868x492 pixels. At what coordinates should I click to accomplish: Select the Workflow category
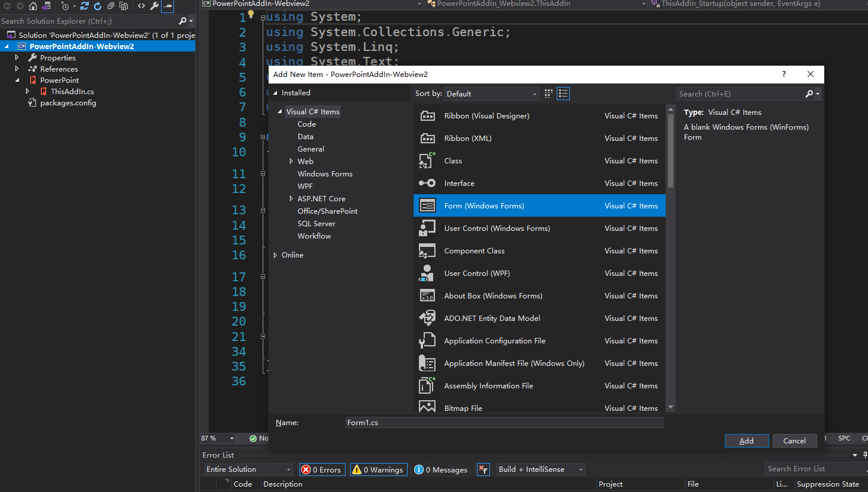point(314,236)
